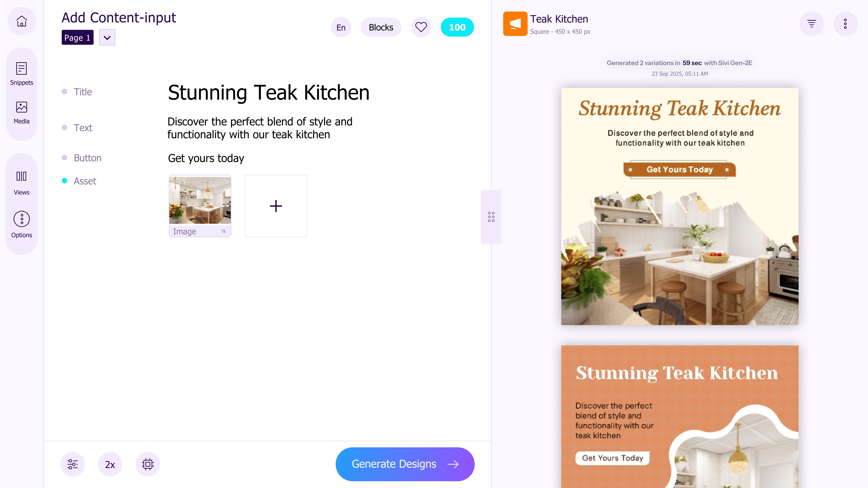Screen dimensions: 868x488
Task: Open the crop control on the Image asset
Action: pyautogui.click(x=223, y=231)
